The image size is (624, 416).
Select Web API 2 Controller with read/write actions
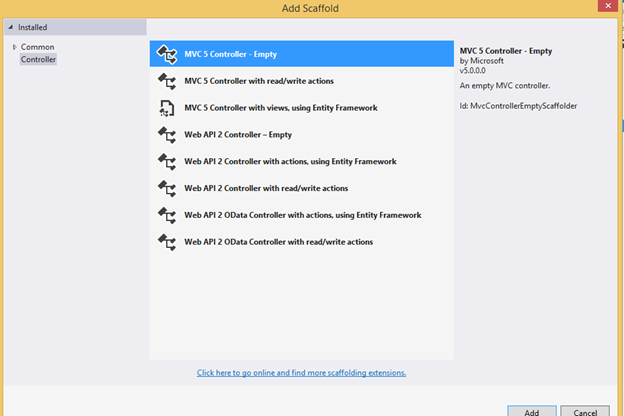point(302,188)
